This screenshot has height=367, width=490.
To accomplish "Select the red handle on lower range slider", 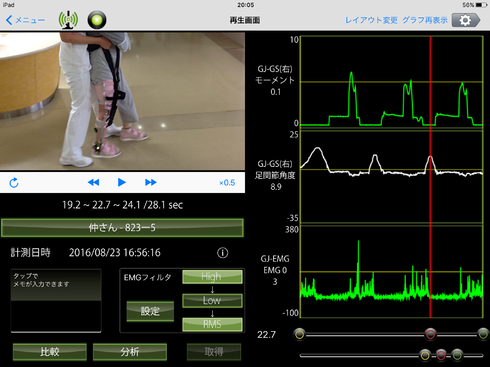I will pyautogui.click(x=441, y=355).
